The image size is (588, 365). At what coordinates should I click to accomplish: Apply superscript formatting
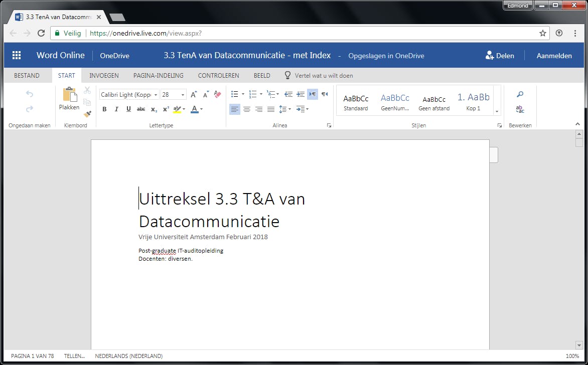coord(166,109)
